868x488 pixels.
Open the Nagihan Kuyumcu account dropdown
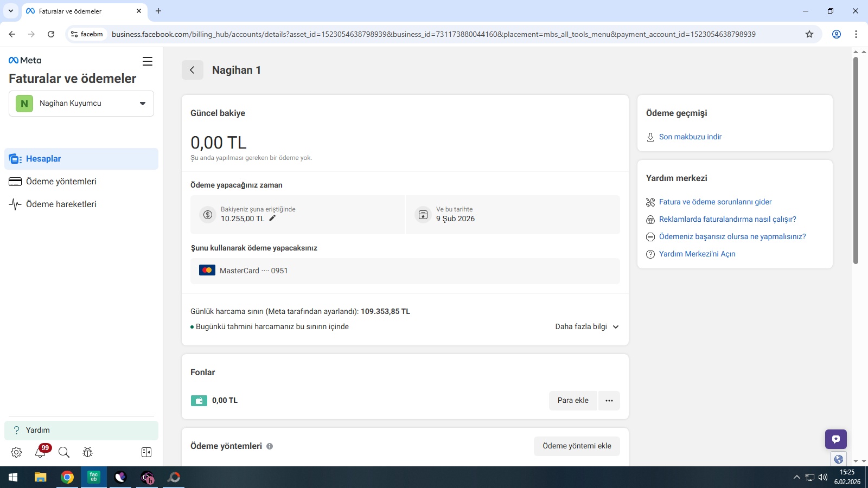coord(81,104)
